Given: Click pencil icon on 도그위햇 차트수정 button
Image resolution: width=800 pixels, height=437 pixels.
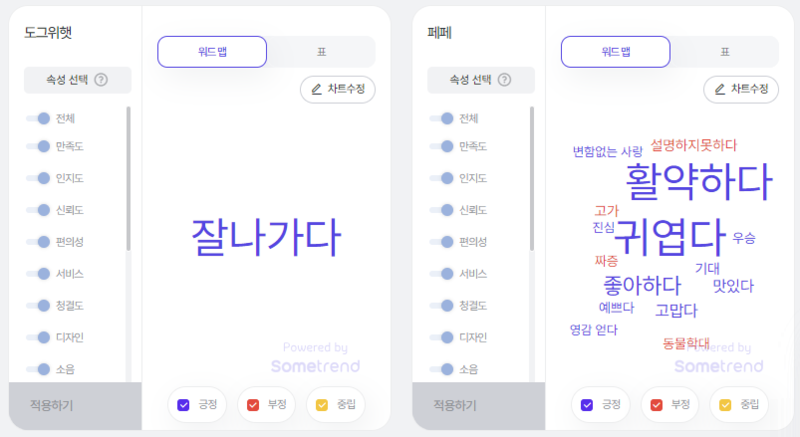Looking at the screenshot, I should point(316,89).
